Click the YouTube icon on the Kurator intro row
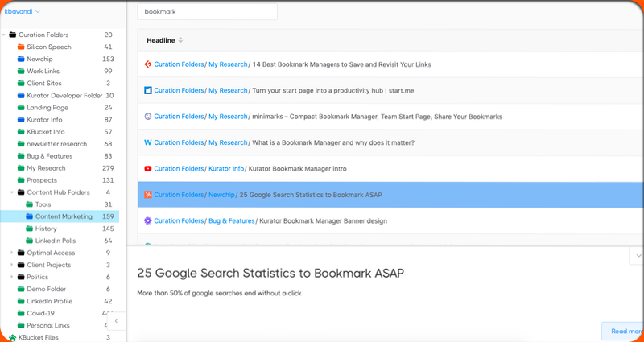644x342 pixels. [x=148, y=169]
